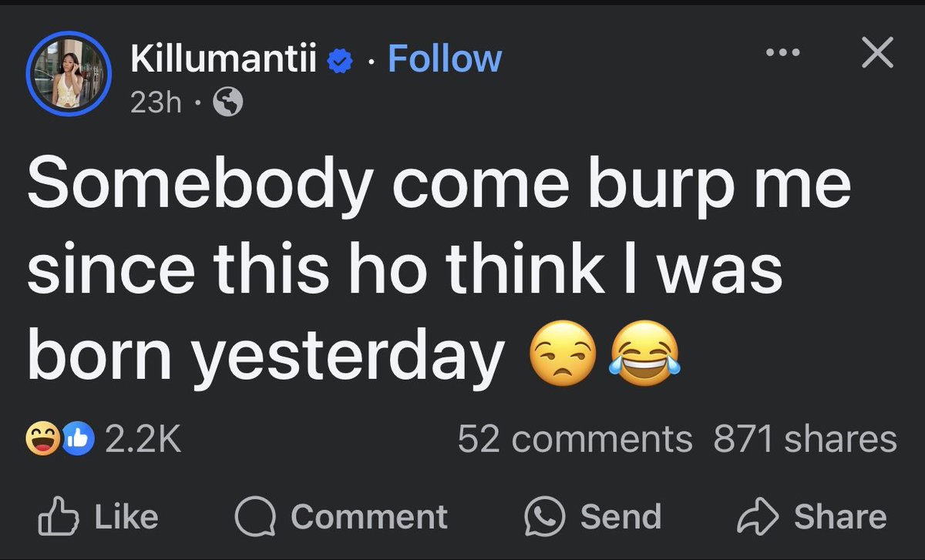Open Killumantii's profile picture

(70, 75)
